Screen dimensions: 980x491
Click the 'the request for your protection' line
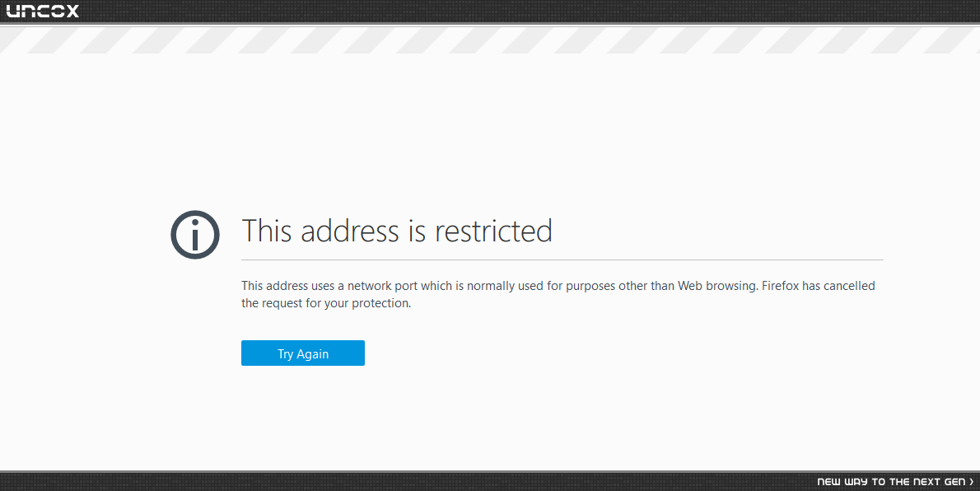(x=326, y=303)
